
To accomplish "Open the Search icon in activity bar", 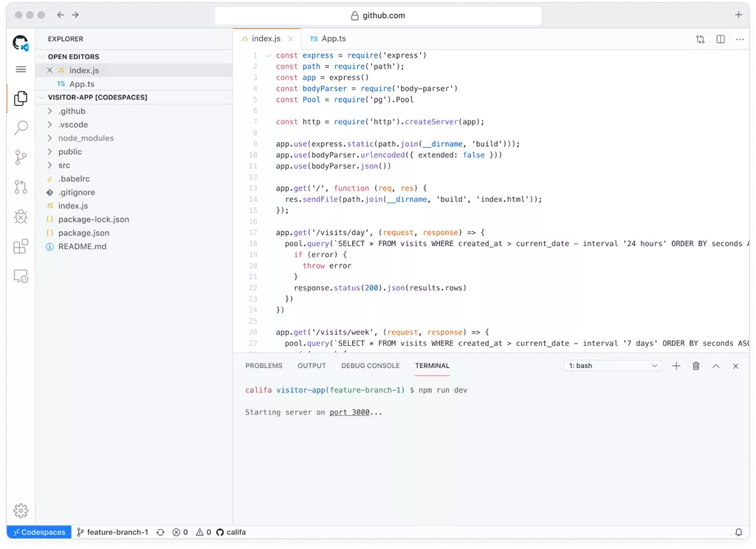I will click(21, 128).
